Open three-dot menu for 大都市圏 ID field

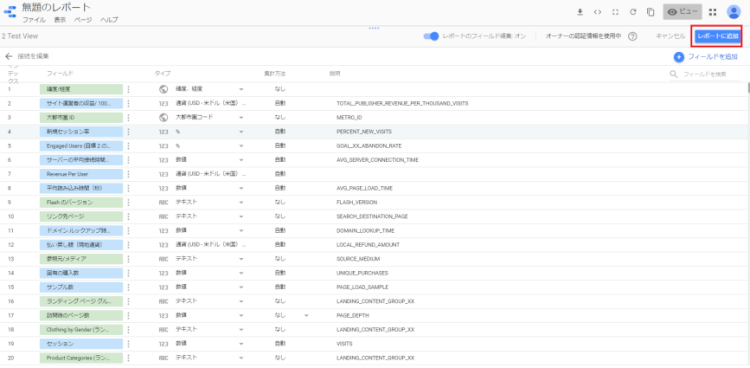[x=128, y=117]
